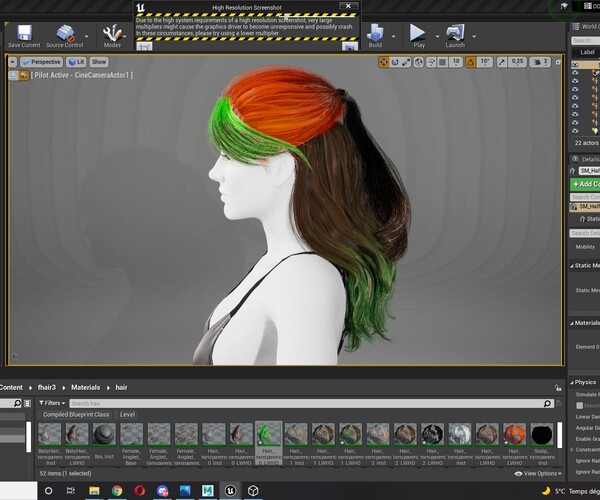Go to Materials in the breadcrumb
The height and width of the screenshot is (500, 600).
pyautogui.click(x=85, y=388)
